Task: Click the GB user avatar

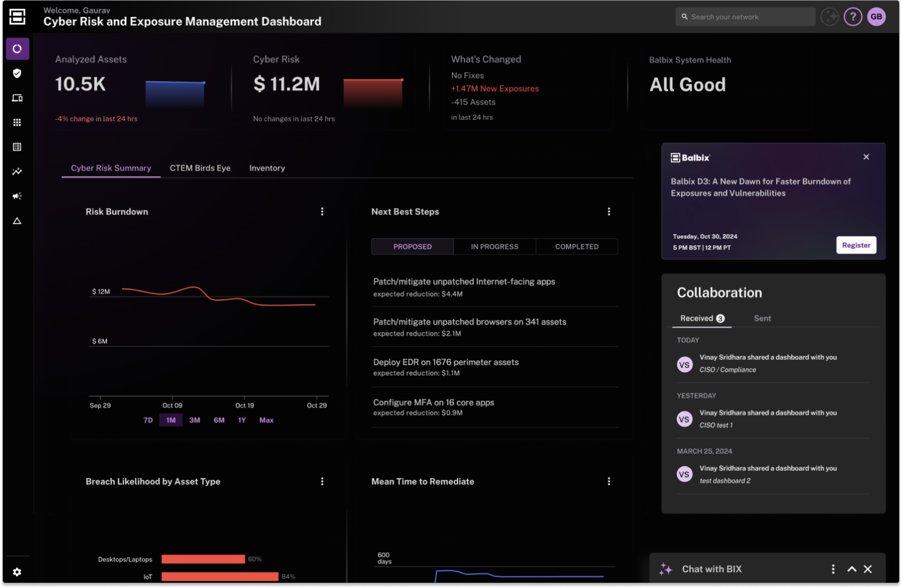Action: [x=876, y=16]
